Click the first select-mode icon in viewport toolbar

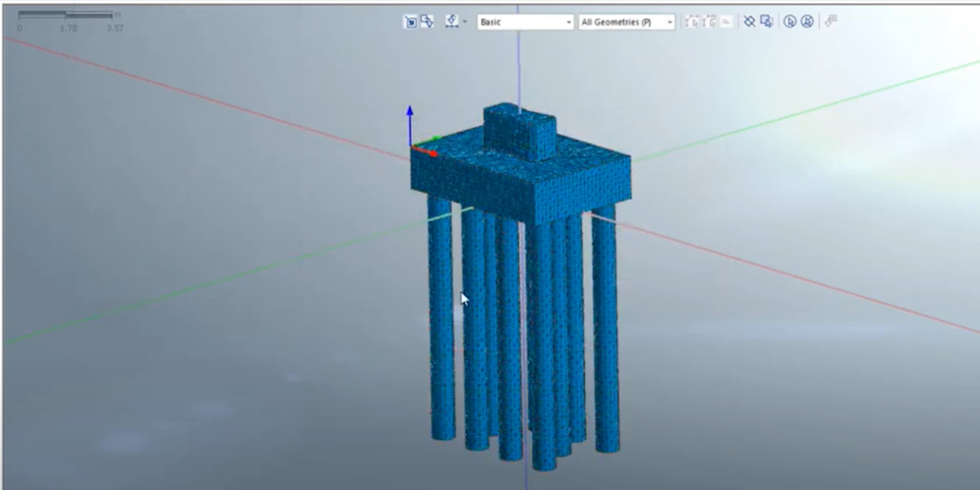410,22
